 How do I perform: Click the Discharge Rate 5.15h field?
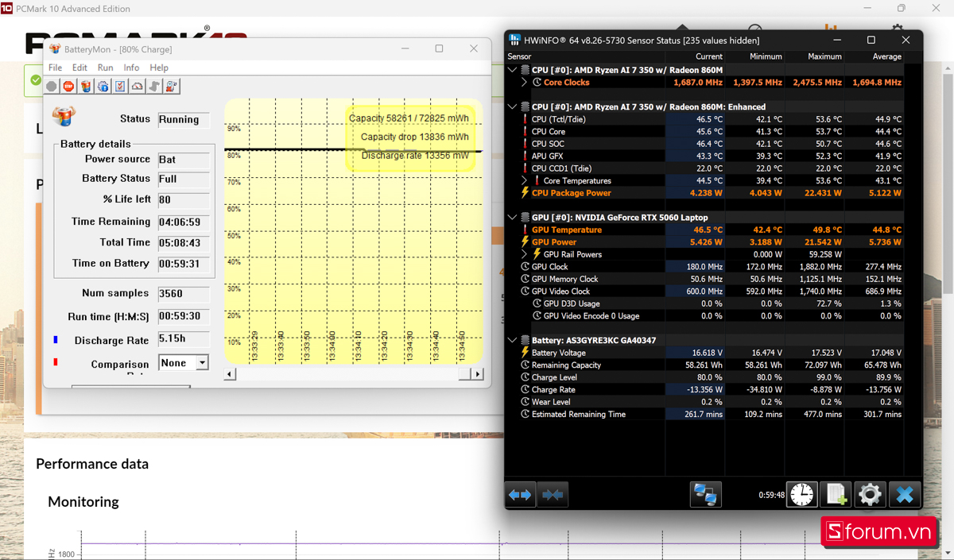tap(184, 339)
